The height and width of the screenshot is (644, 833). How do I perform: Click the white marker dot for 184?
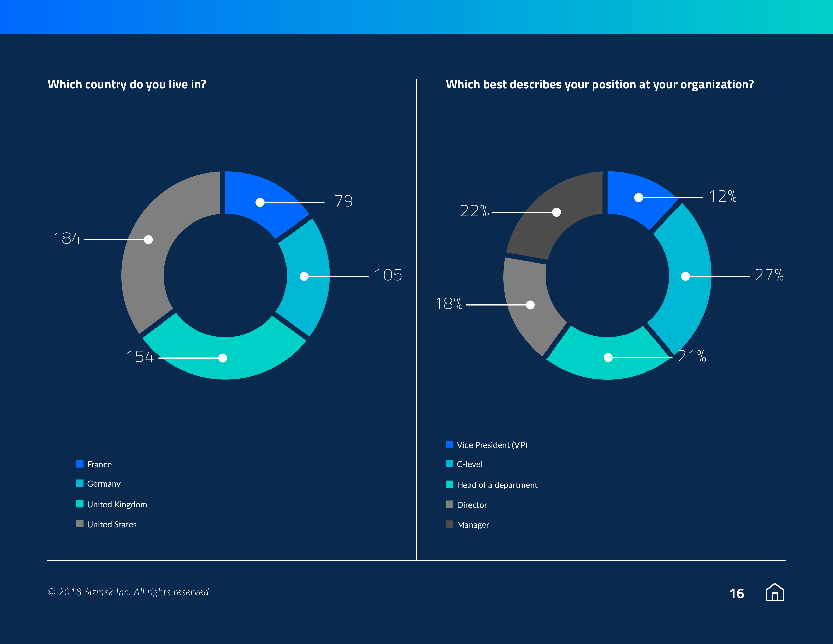(x=148, y=240)
